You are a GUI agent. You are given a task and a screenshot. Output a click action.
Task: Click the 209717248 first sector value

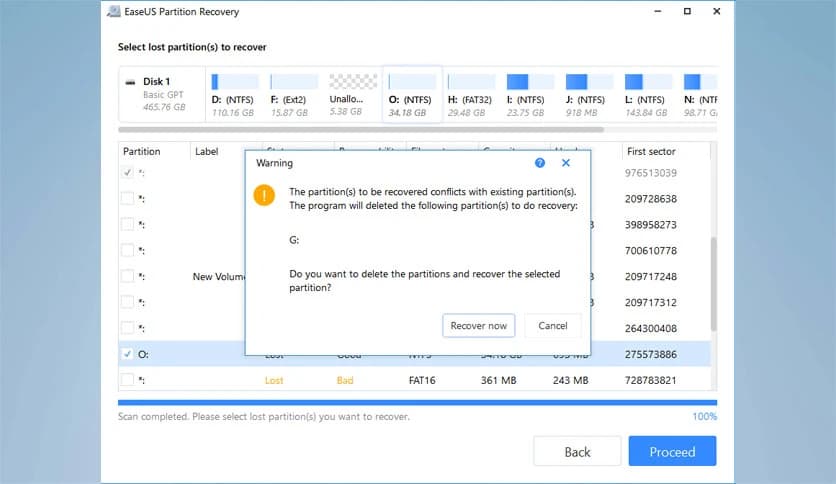(x=650, y=277)
